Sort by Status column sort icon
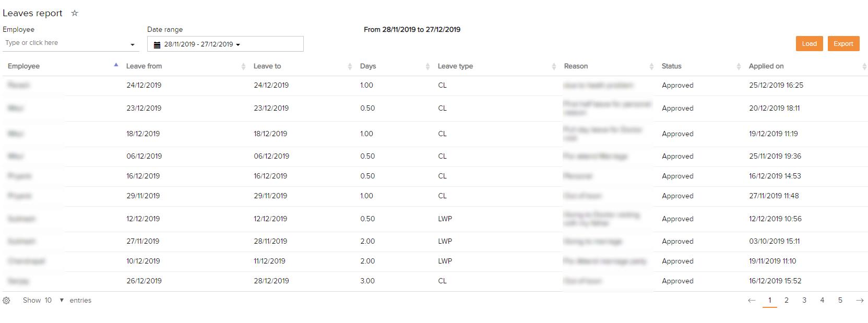Image resolution: width=868 pixels, height=323 pixels. [739, 66]
